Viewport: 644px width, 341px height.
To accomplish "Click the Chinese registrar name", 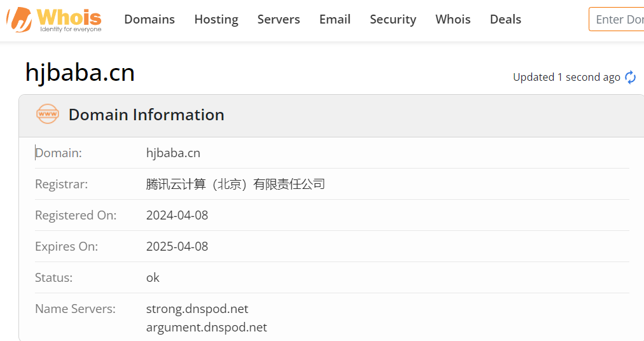I will [x=235, y=184].
